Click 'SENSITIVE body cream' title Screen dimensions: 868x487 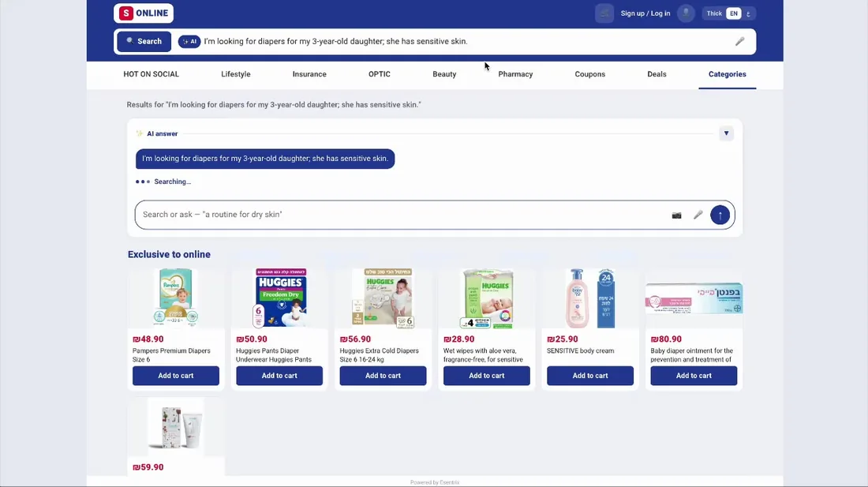pos(580,351)
